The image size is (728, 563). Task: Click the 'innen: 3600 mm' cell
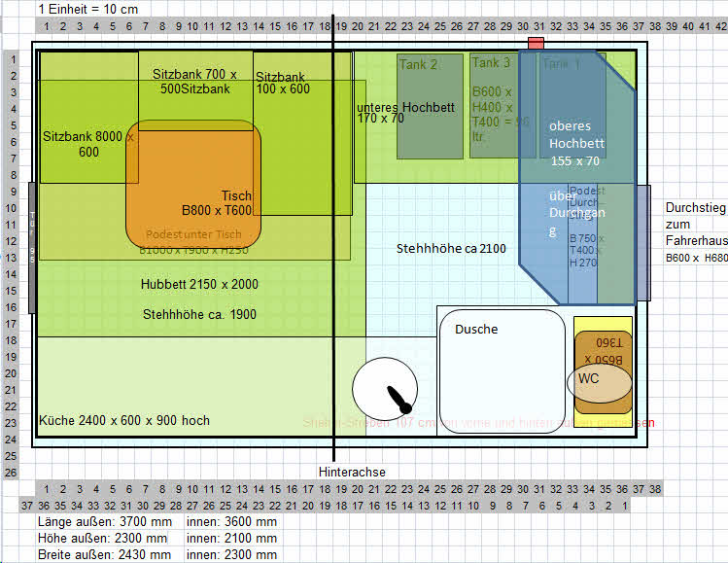click(x=231, y=521)
